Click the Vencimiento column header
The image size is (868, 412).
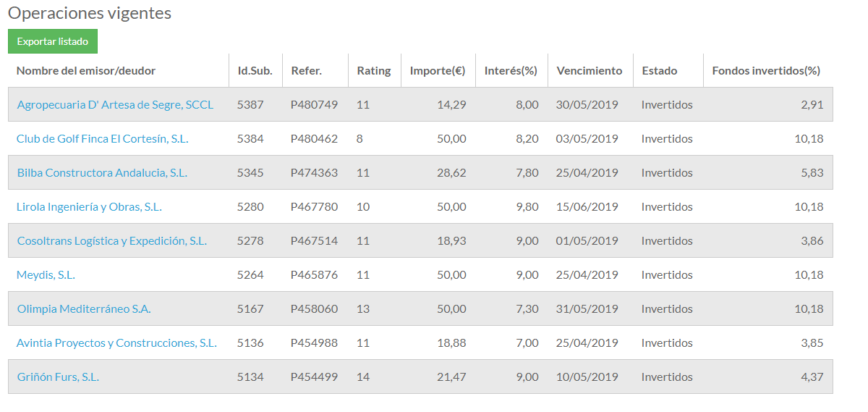click(x=589, y=70)
